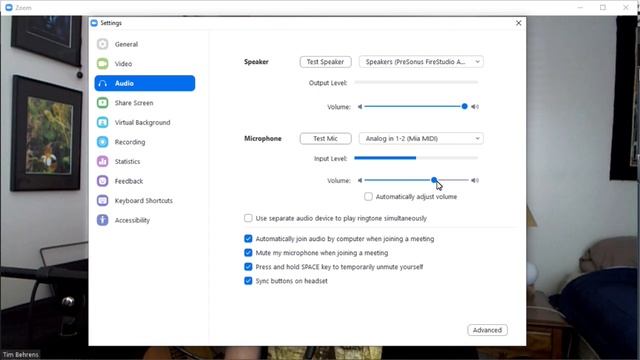640x360 pixels.
Task: Click the Test Mic button
Action: click(325, 139)
